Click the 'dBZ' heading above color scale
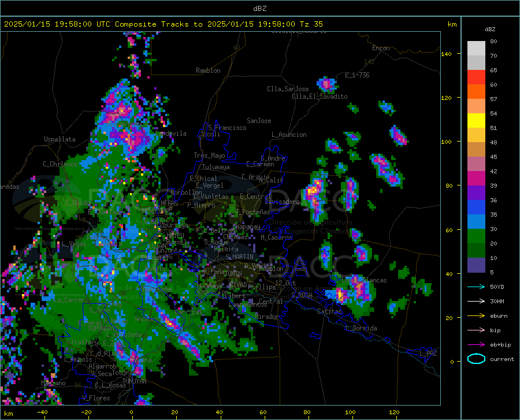This screenshot has width=520, height=420. (490, 29)
